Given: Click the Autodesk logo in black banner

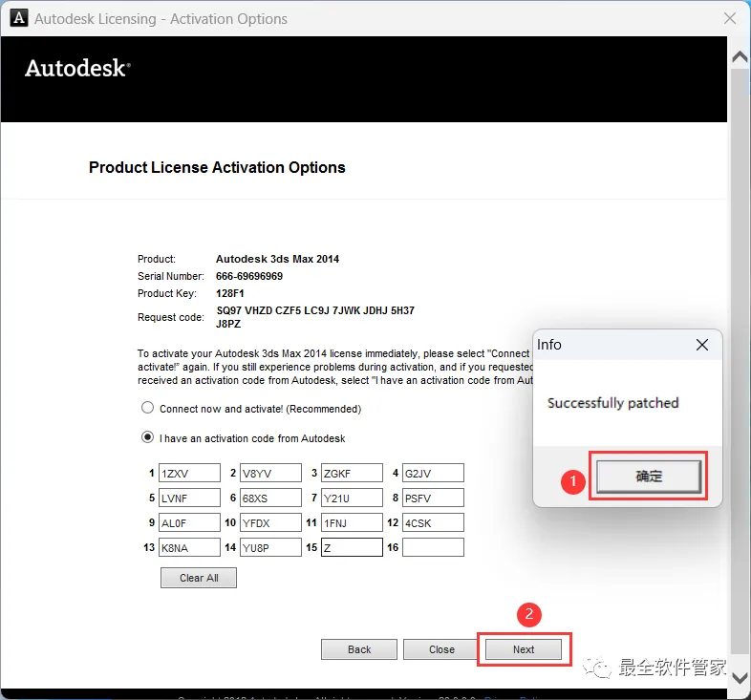Looking at the screenshot, I should point(77,68).
